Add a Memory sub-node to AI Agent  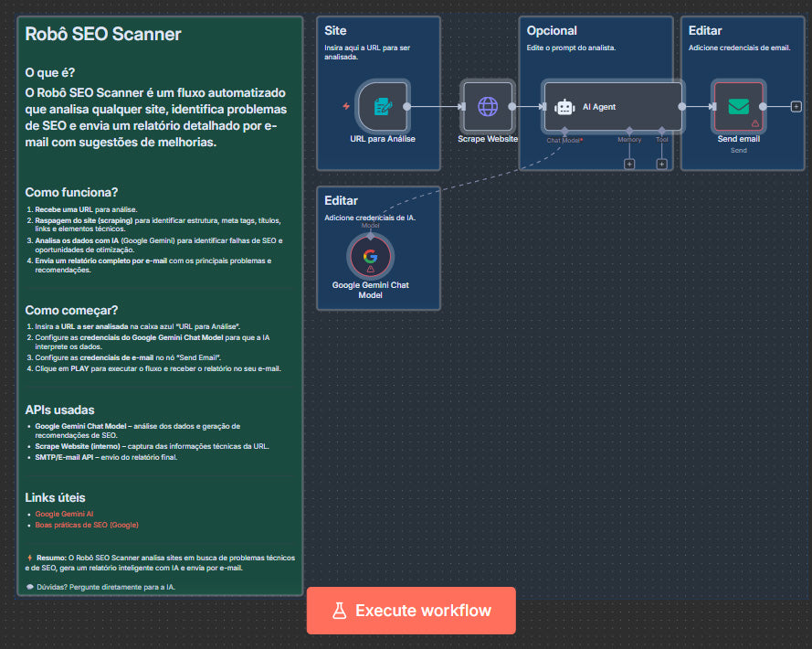(x=629, y=164)
